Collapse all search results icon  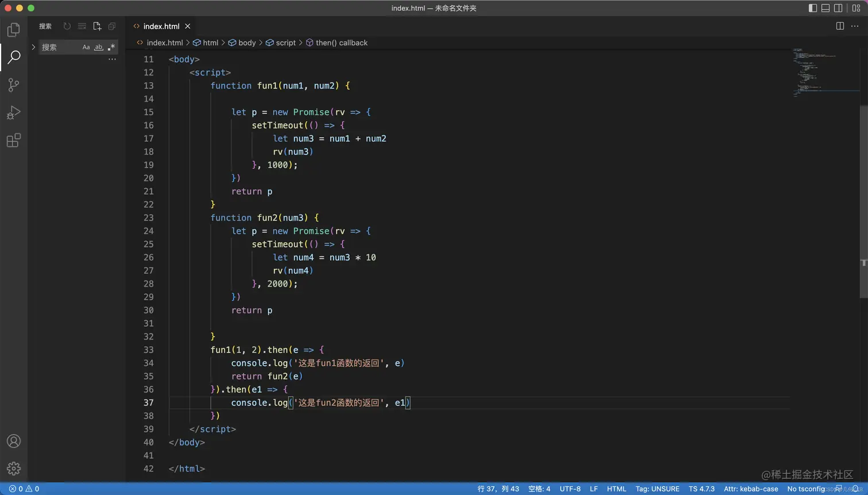click(x=112, y=26)
